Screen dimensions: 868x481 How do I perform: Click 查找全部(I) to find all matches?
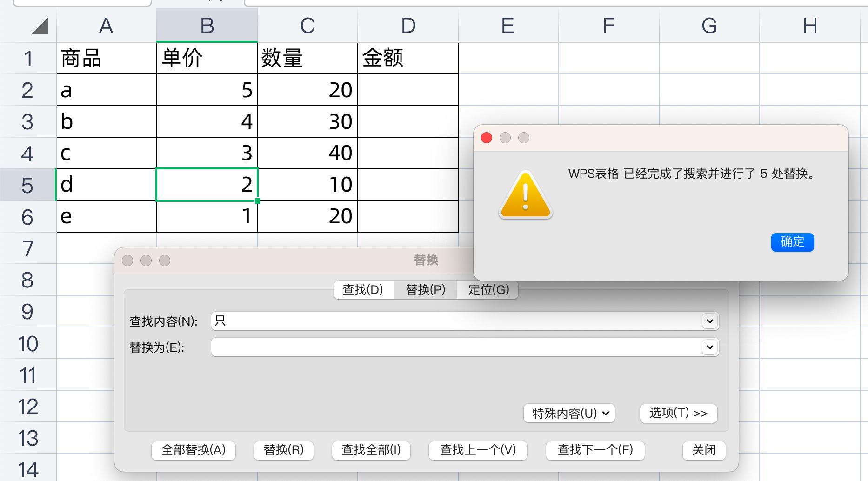pos(371,450)
